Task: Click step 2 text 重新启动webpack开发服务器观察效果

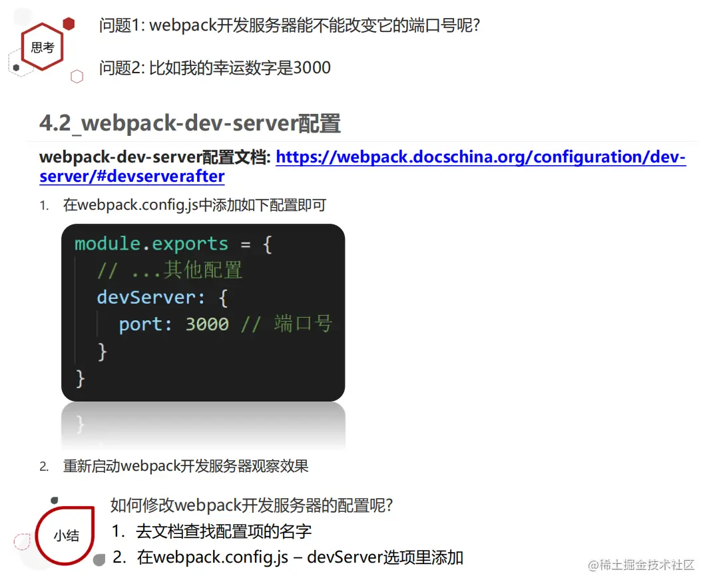Action: pos(186,466)
